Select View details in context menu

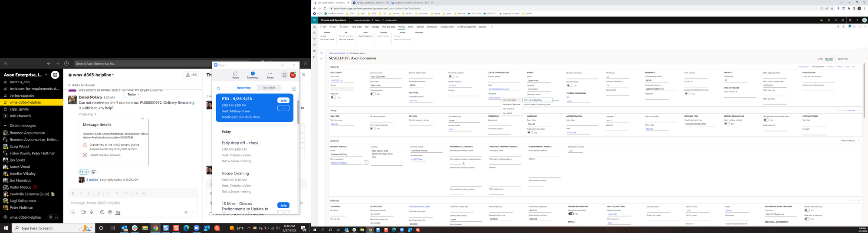coord(507,113)
